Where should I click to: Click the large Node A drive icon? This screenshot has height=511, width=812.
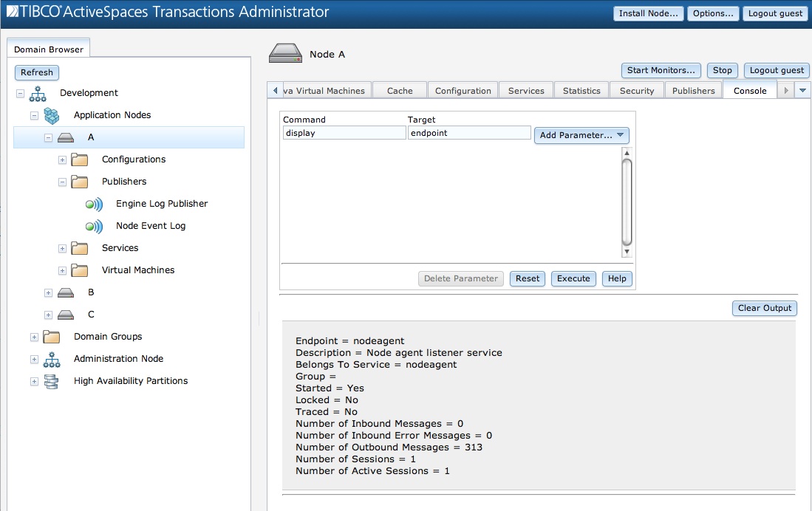tap(285, 53)
